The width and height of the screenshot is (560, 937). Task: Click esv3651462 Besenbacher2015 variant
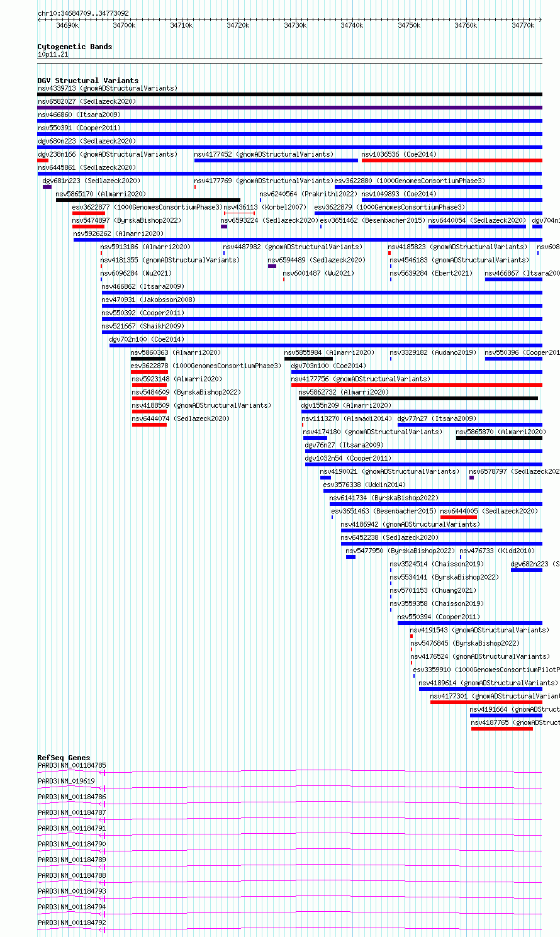click(372, 220)
